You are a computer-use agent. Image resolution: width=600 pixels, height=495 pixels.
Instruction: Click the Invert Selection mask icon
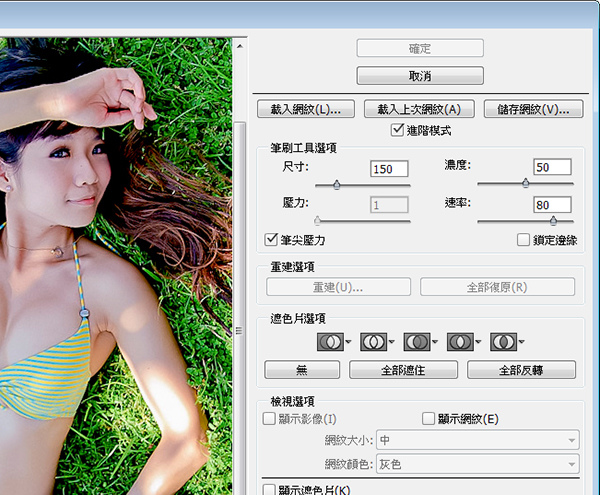(x=504, y=342)
